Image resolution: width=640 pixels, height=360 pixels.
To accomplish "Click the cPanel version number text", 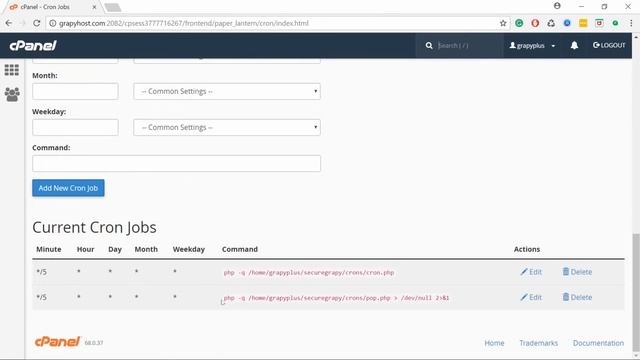I will click(93, 343).
